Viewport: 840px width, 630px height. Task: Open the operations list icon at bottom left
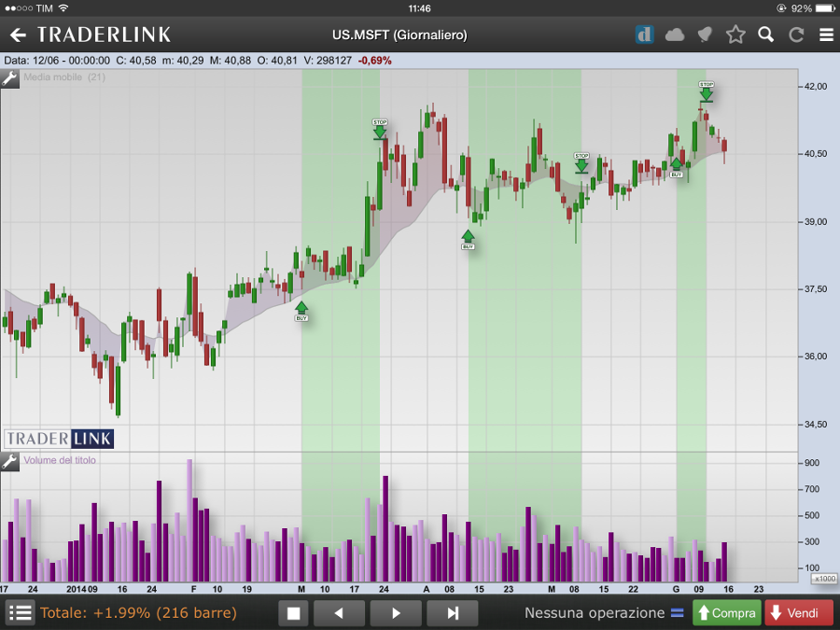click(21, 613)
